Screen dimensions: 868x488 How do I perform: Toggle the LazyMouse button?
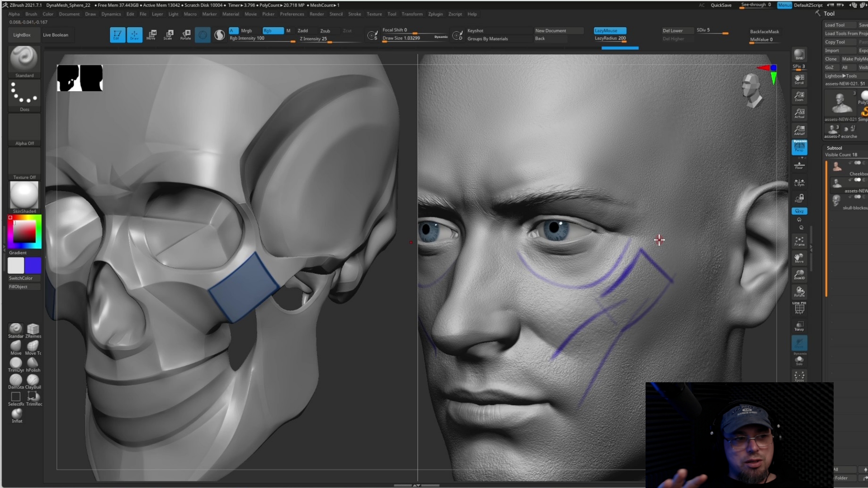tap(610, 31)
